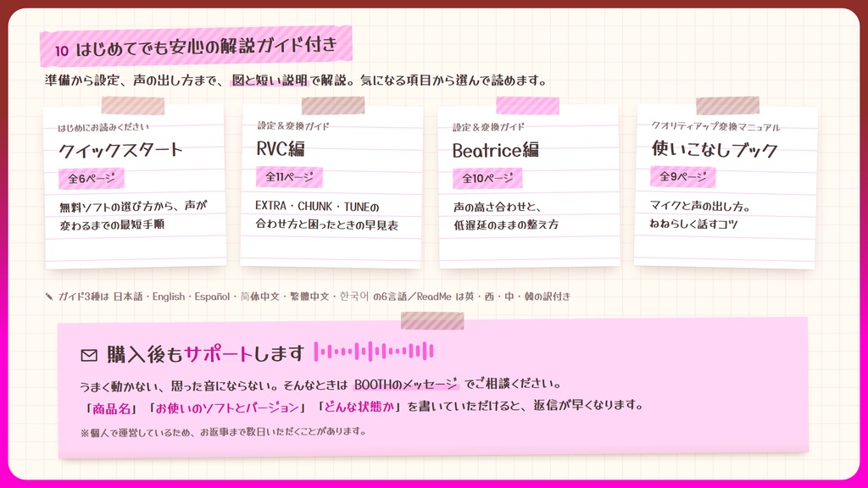Viewport: 868px width, 488px height.
Task: Click 設定＆変換ガイド label above Beatrice編
Action: (488, 127)
